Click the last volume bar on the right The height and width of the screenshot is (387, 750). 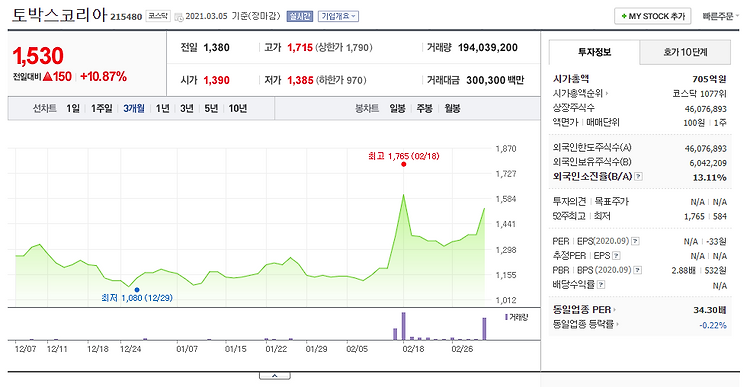[x=484, y=329]
